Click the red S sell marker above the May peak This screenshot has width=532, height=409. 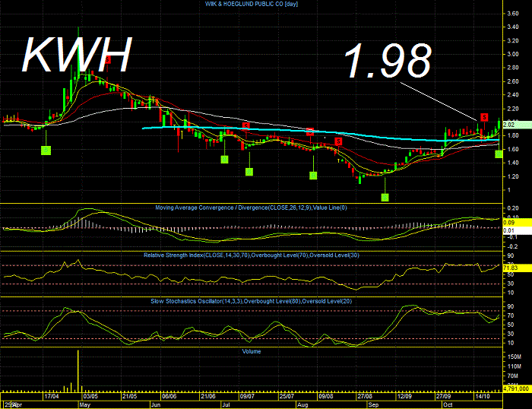[x=108, y=59]
